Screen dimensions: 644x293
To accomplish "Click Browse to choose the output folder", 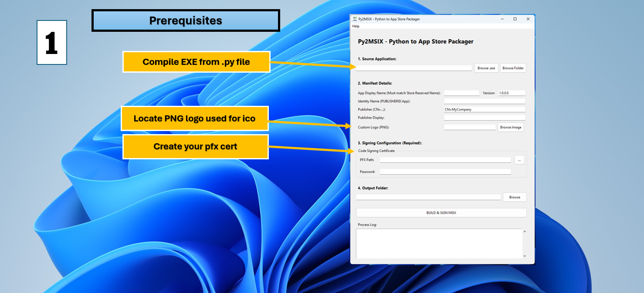I will [x=515, y=197].
